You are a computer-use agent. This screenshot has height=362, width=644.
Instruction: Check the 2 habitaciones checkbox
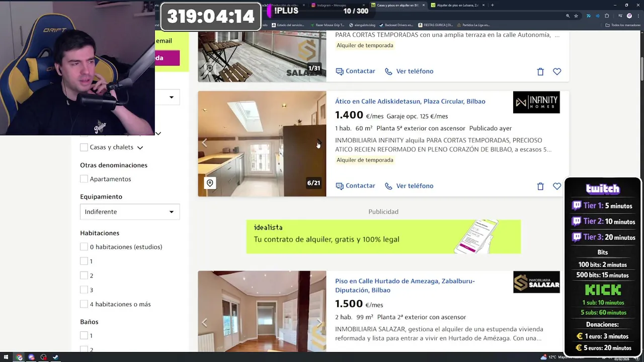point(84,276)
